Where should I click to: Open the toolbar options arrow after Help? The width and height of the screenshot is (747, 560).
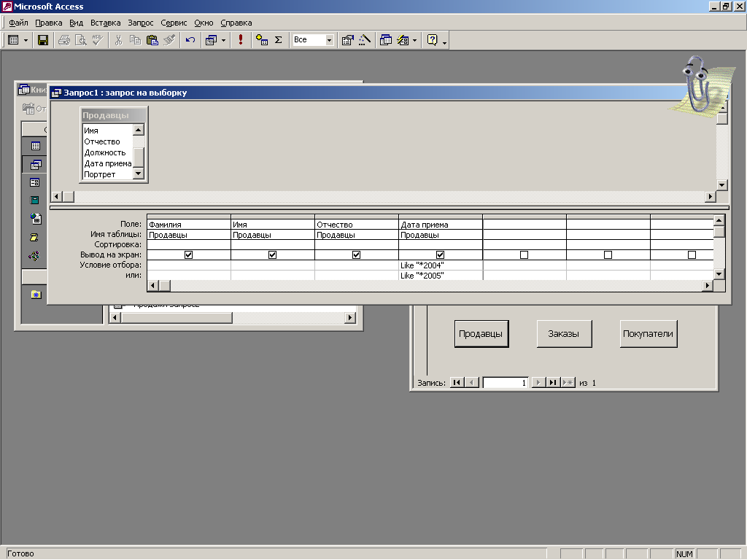[x=444, y=42]
